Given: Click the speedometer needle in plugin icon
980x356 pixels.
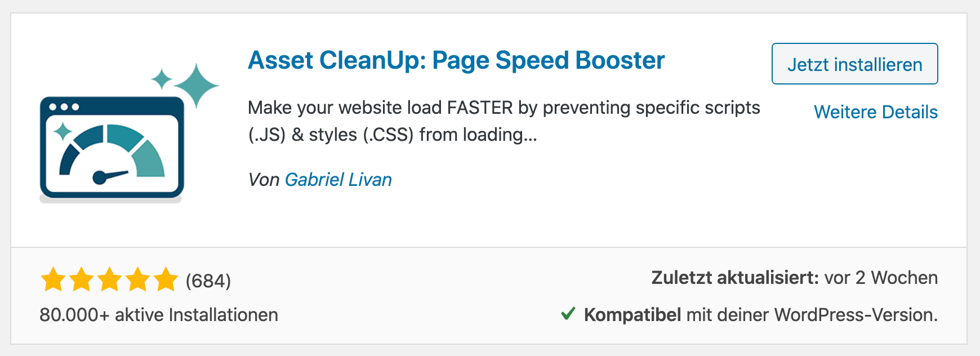Looking at the screenshot, I should (x=112, y=176).
